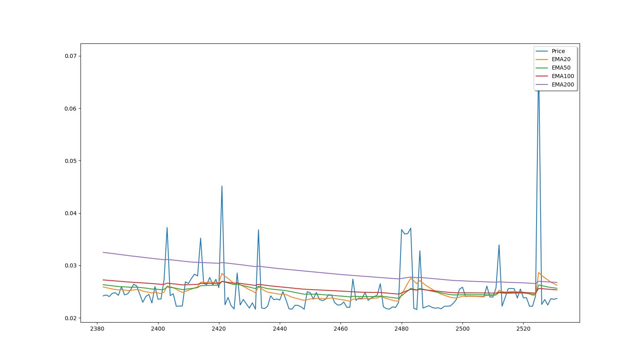The image size is (644, 362).
Task: Click the y-axis tick label 0.07
Action: coord(70,56)
